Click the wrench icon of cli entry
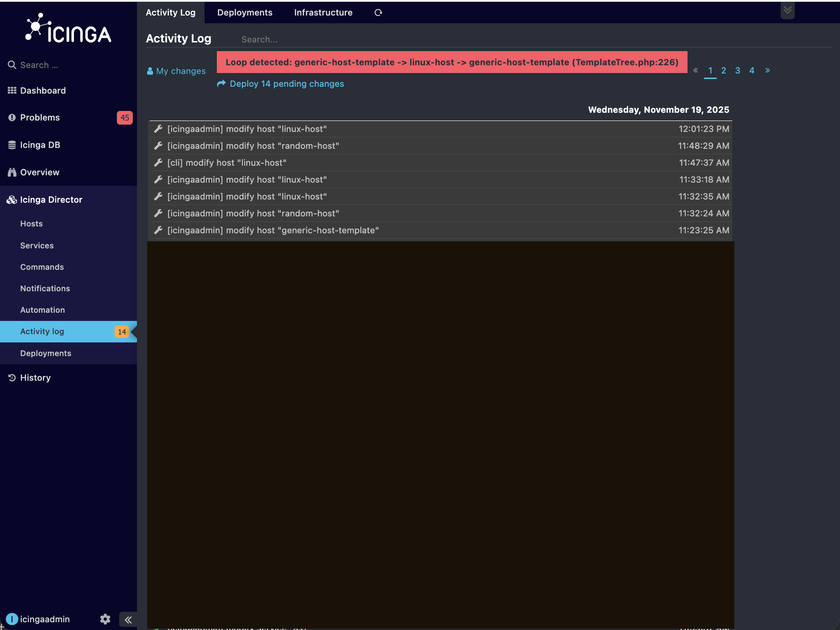 tap(158, 163)
